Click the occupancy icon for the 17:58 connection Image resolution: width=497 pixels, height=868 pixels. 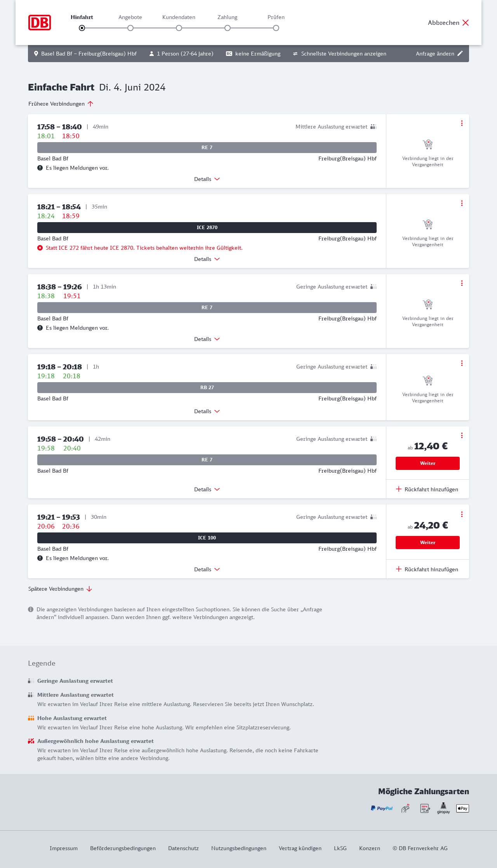[374, 127]
